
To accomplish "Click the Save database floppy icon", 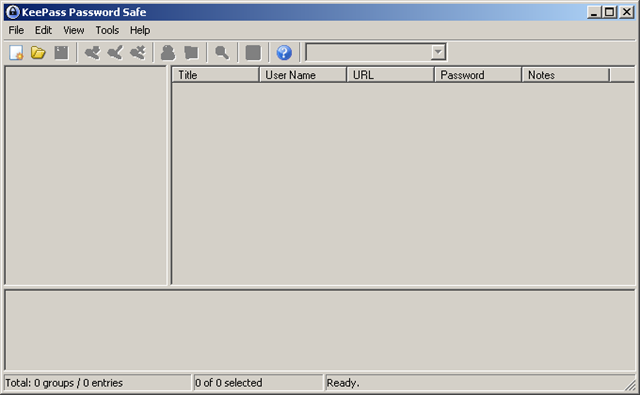I will (x=61, y=53).
